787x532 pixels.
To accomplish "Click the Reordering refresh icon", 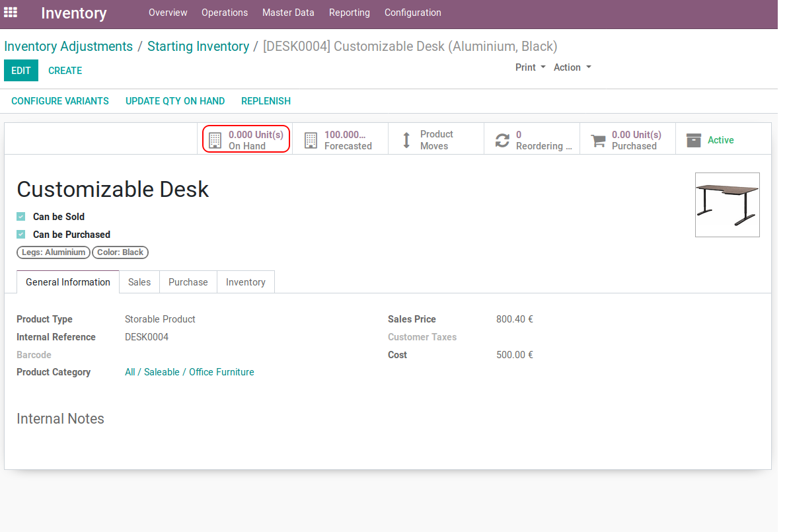I will [x=502, y=140].
